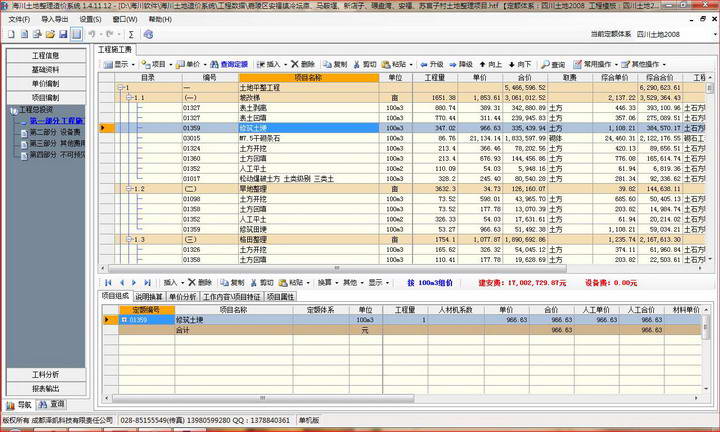Image resolution: width=720 pixels, height=432 pixels.
Task: Save project with the floppy disk icon
Action: coord(63,34)
